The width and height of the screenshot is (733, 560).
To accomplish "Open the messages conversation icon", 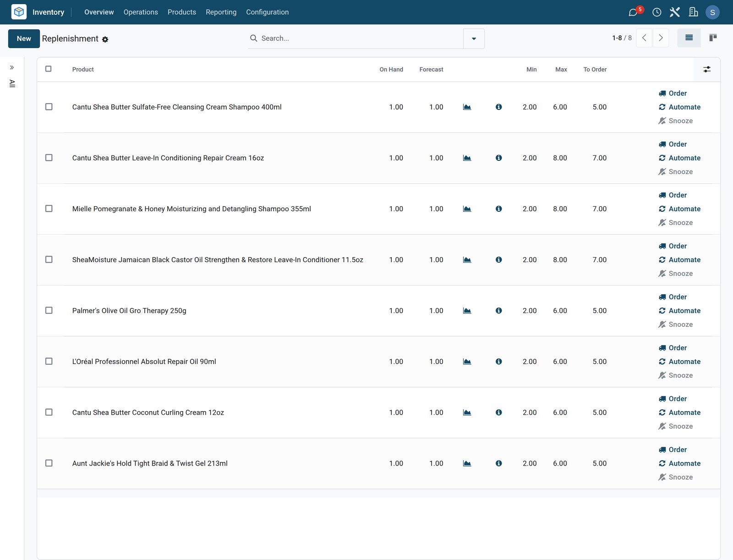I will click(633, 12).
